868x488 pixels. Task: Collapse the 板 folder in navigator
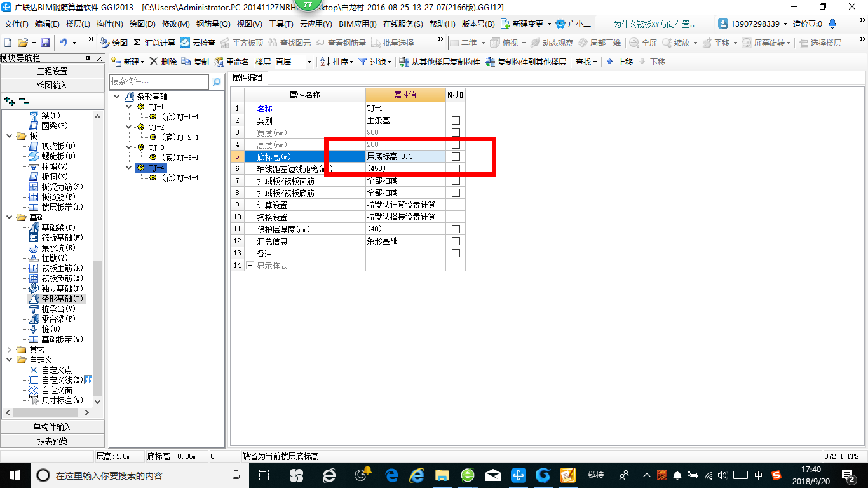9,136
